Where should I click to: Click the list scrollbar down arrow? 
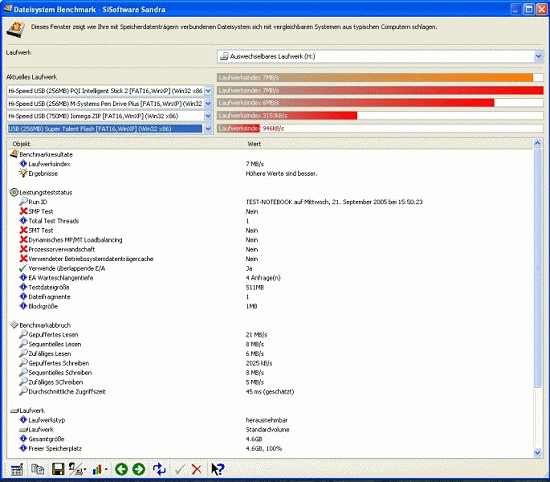pos(537,453)
